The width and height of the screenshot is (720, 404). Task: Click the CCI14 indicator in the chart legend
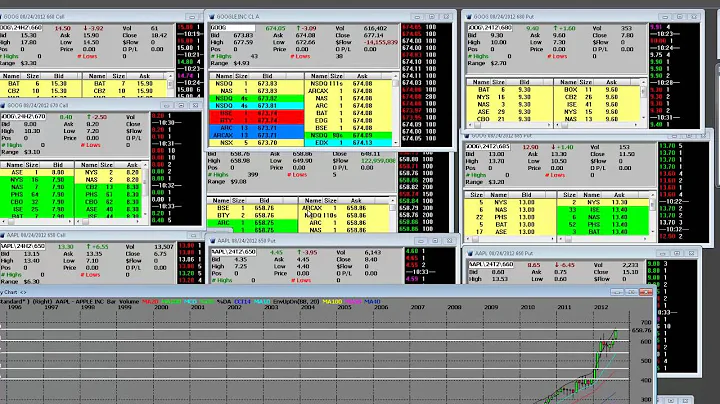point(242,302)
